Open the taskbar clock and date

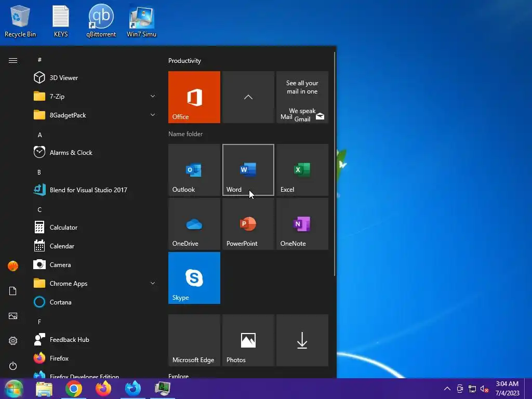tap(507, 389)
